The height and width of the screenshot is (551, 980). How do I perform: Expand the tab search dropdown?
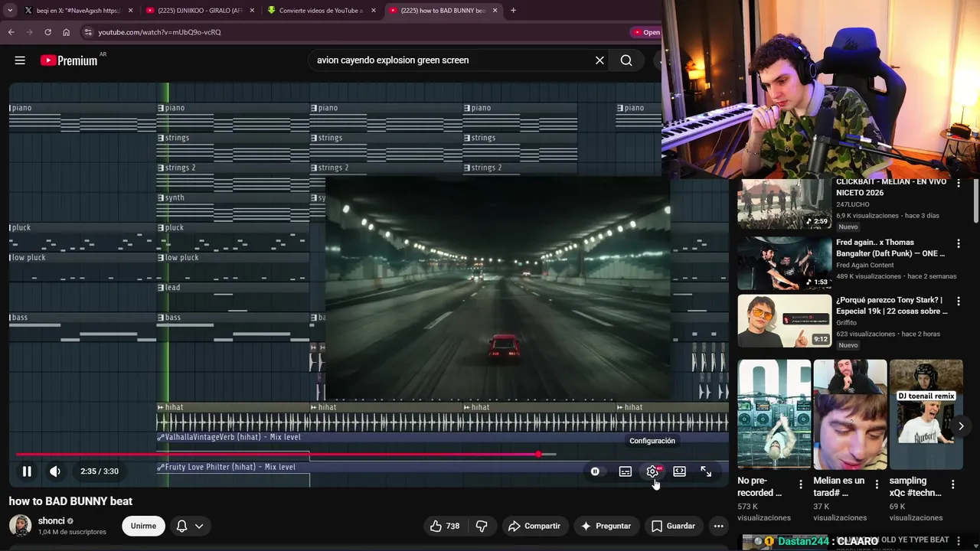[x=11, y=11]
